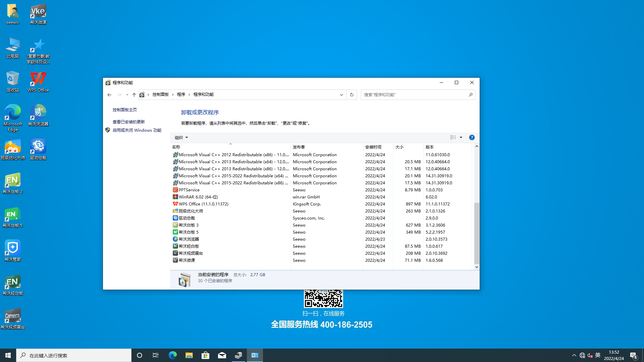The width and height of the screenshot is (644, 362).
Task: Select the 希沃白板 5 desktop icon
Action: [13, 217]
